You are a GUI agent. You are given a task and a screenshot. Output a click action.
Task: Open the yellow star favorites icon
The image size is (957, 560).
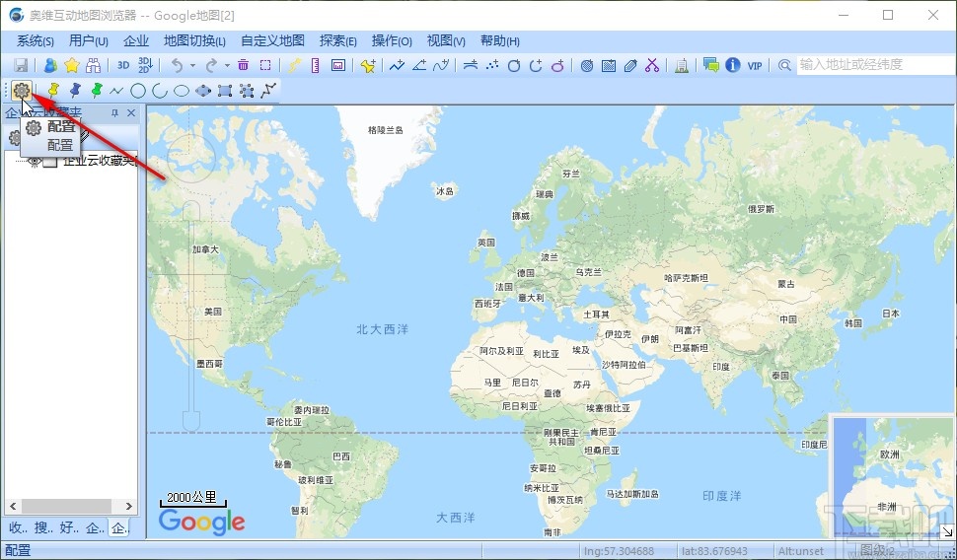pyautogui.click(x=72, y=65)
